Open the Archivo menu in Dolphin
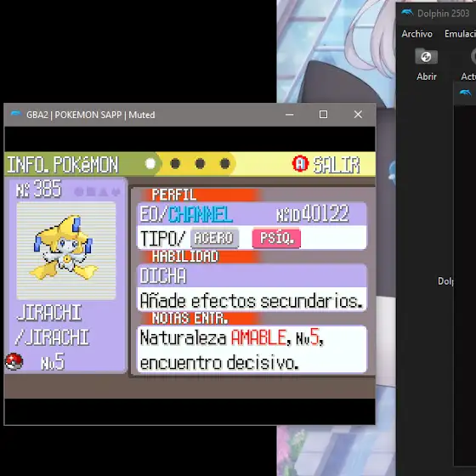The image size is (476, 476). coord(416,34)
